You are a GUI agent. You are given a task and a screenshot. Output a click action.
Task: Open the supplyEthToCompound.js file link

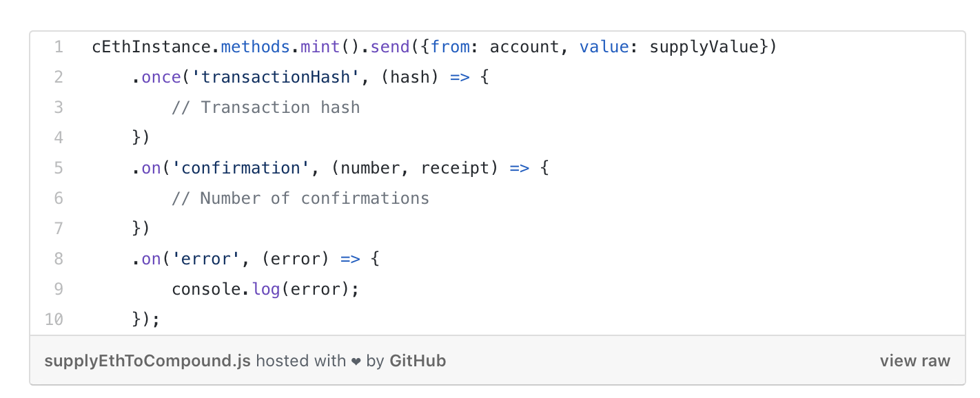pyautogui.click(x=147, y=360)
